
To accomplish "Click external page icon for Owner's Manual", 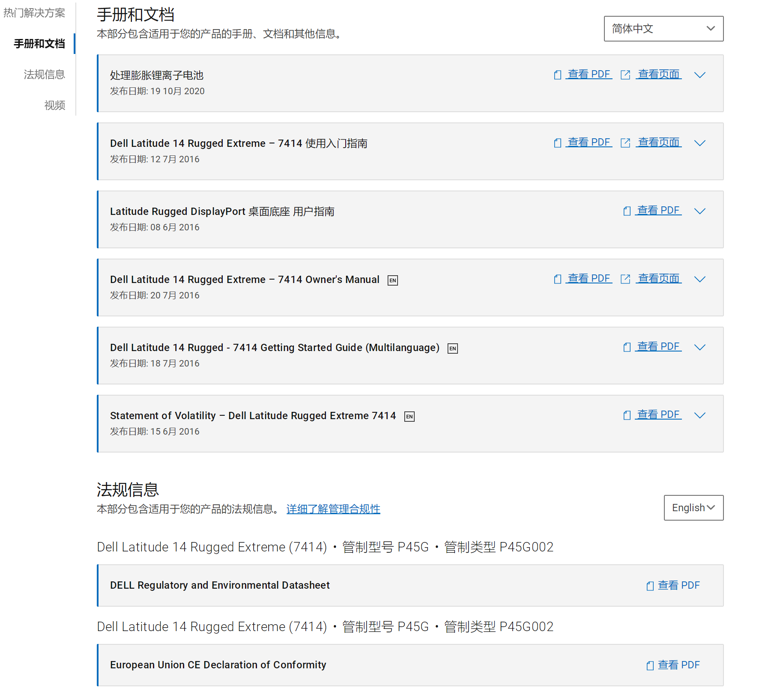I will (625, 279).
